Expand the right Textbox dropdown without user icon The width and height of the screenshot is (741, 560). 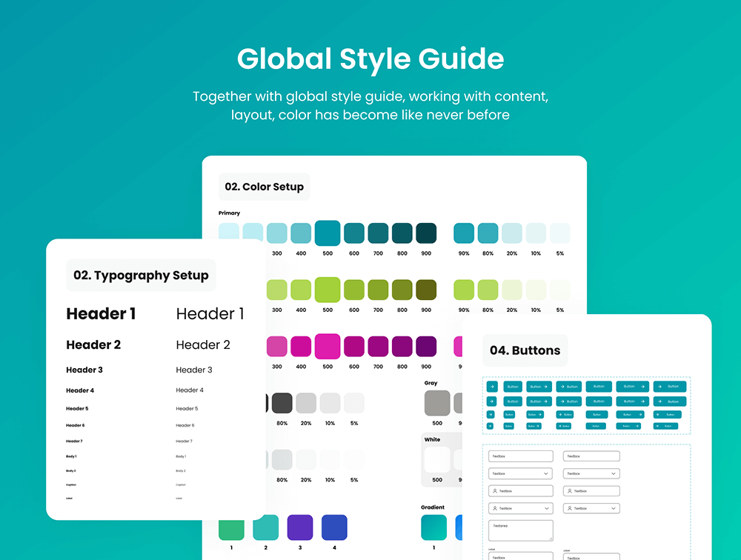[614, 473]
